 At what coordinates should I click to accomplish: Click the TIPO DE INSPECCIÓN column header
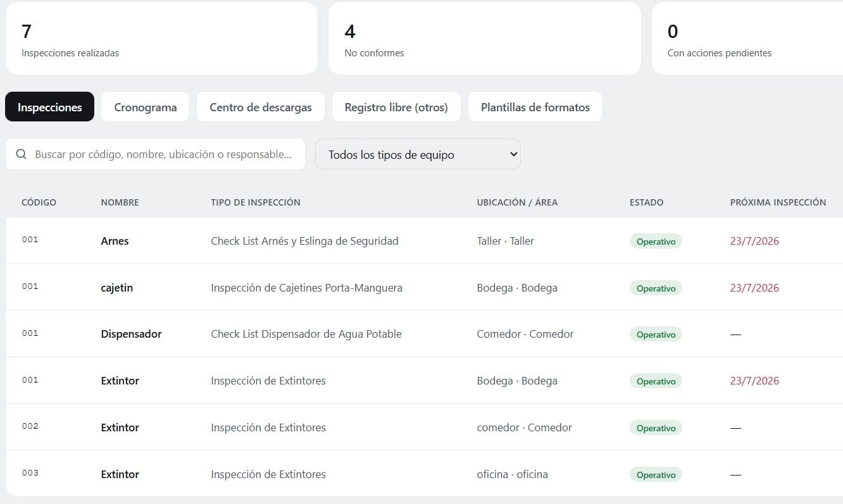click(x=256, y=202)
